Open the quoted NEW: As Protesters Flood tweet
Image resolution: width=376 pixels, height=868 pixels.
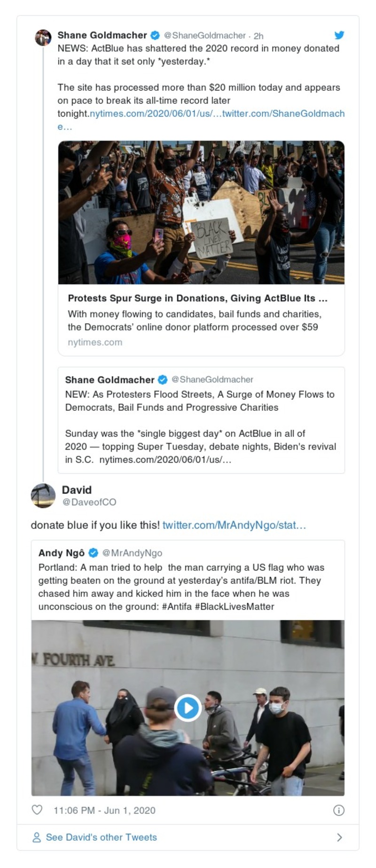tap(201, 420)
